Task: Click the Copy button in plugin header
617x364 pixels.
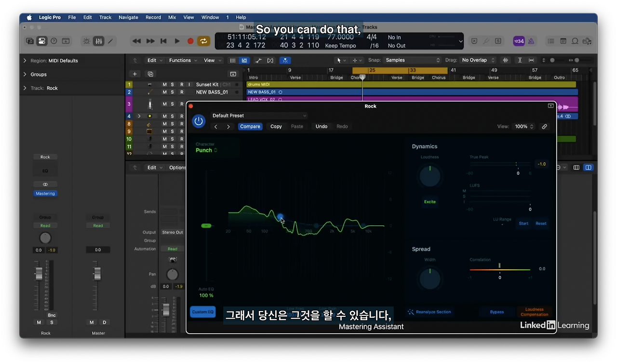Action: tap(276, 127)
